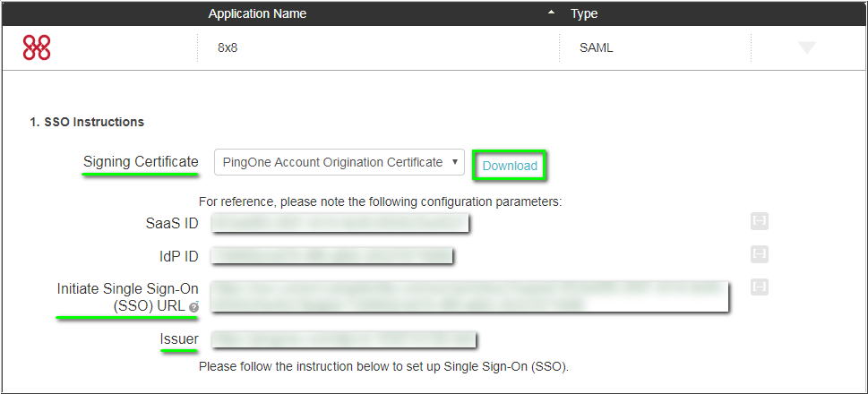868x394 pixels.
Task: Click the SAML type cell
Action: (x=597, y=48)
